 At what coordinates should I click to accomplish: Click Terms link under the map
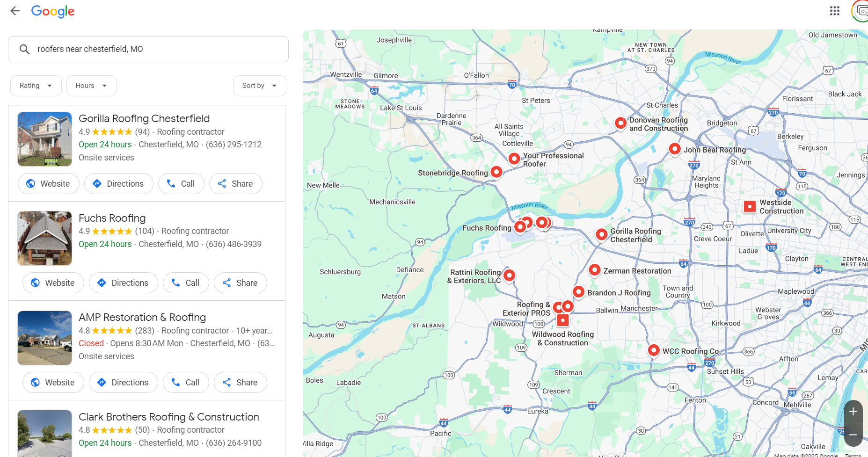(x=853, y=455)
